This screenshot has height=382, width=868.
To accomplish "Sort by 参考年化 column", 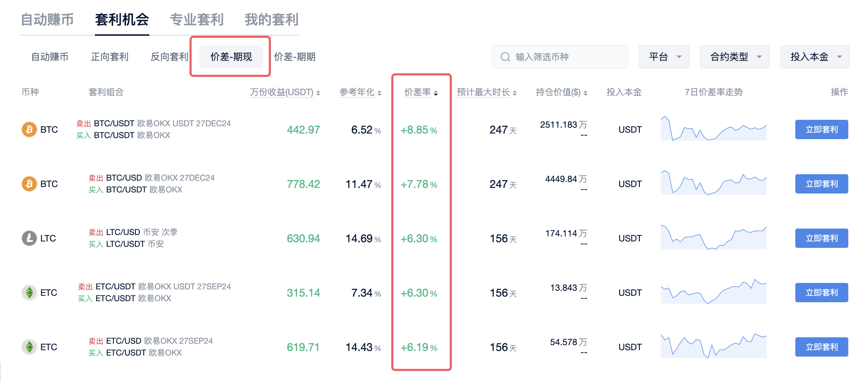I will tap(360, 92).
